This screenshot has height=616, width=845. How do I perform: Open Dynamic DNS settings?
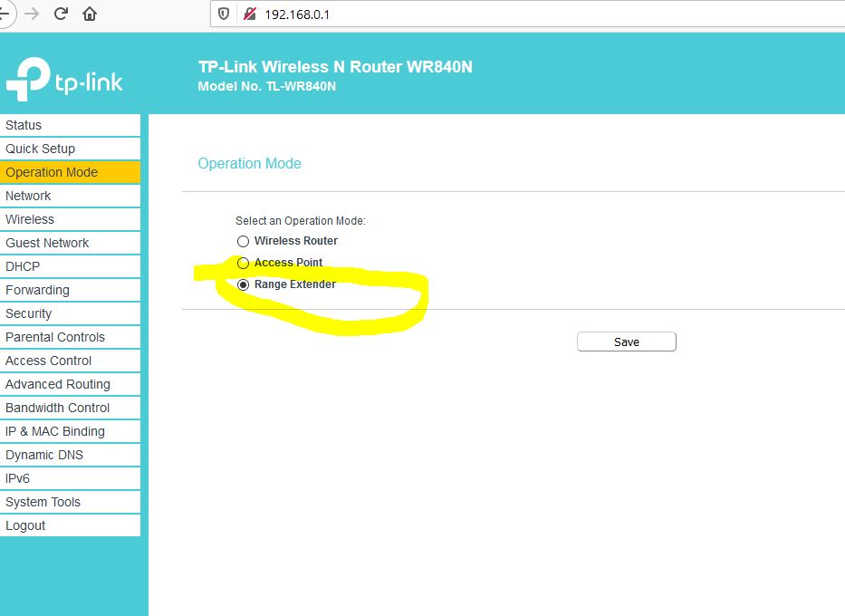70,455
